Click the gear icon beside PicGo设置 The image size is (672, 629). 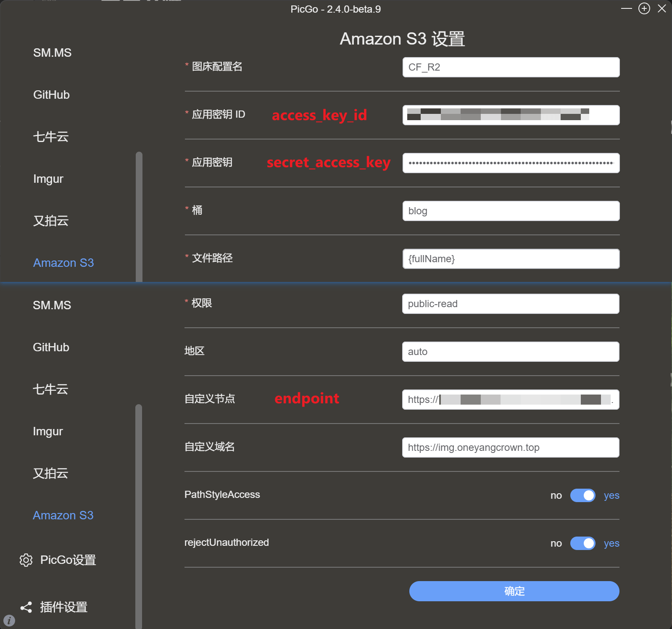pos(26,560)
